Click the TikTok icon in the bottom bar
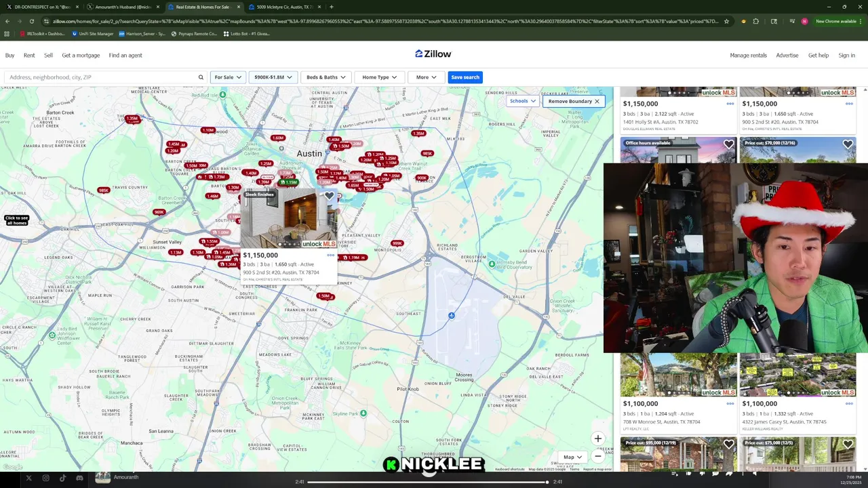Viewport: 868px width, 488px height. point(62,478)
